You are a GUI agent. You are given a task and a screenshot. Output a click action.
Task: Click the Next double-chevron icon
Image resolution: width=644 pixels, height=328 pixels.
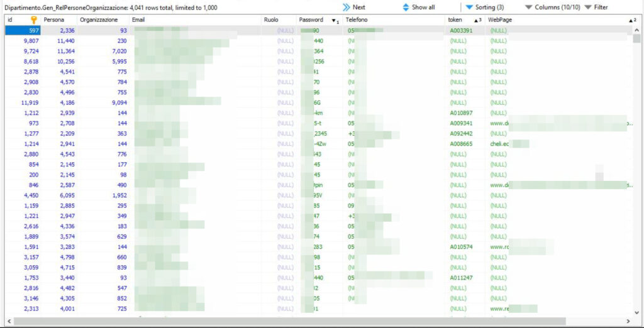(x=347, y=7)
